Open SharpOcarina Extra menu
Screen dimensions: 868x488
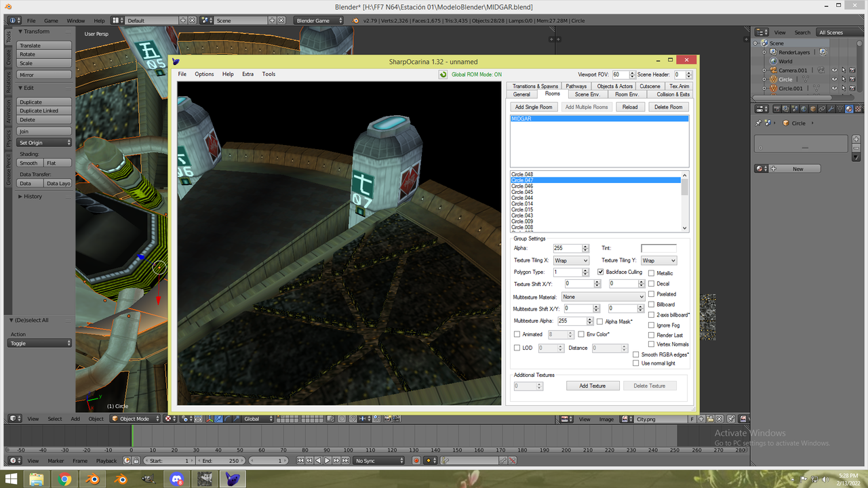click(x=248, y=74)
